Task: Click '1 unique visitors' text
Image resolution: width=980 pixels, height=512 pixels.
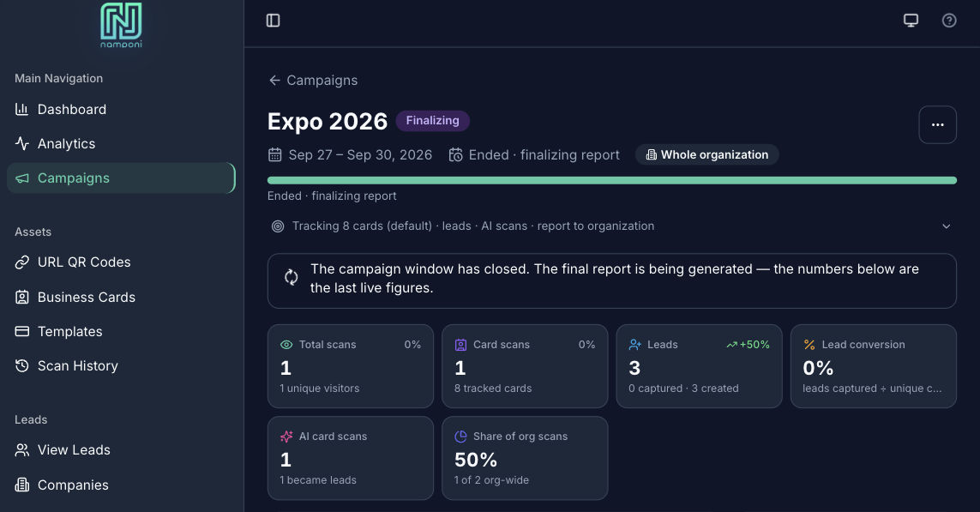Action: [319, 389]
